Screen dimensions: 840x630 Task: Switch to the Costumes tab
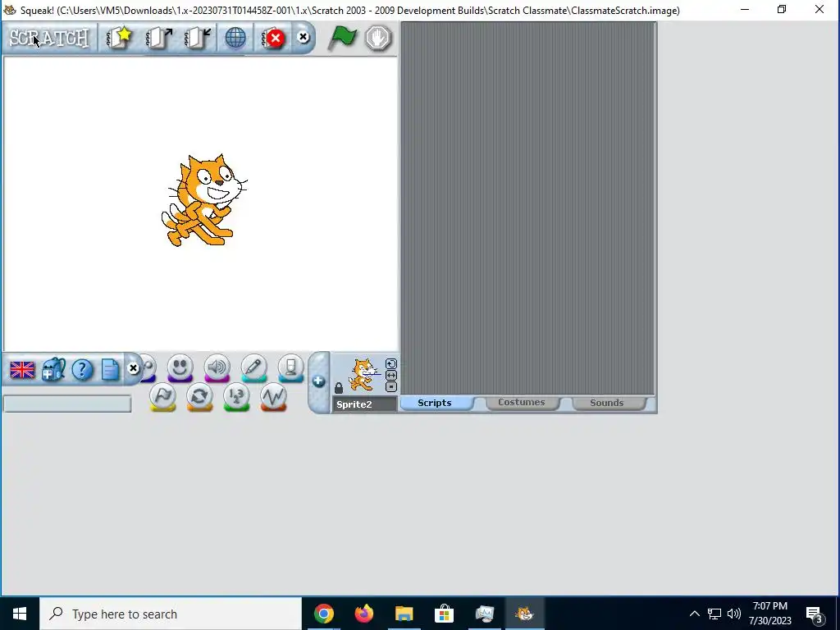click(x=521, y=402)
